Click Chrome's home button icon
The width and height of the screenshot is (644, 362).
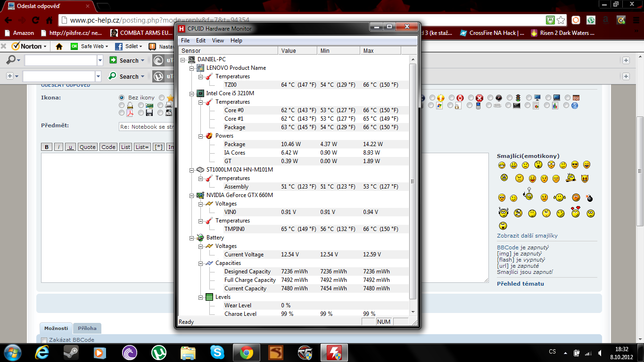tap(49, 20)
